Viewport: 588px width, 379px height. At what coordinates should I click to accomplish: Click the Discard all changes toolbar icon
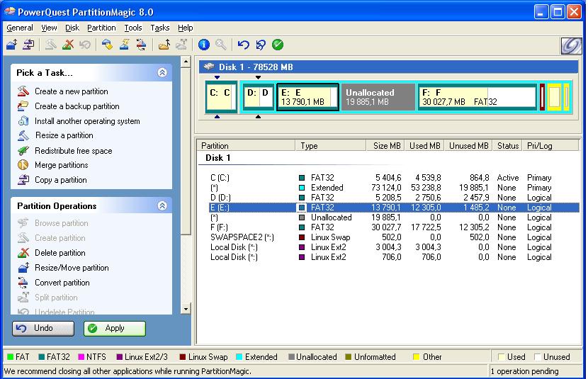coord(261,45)
